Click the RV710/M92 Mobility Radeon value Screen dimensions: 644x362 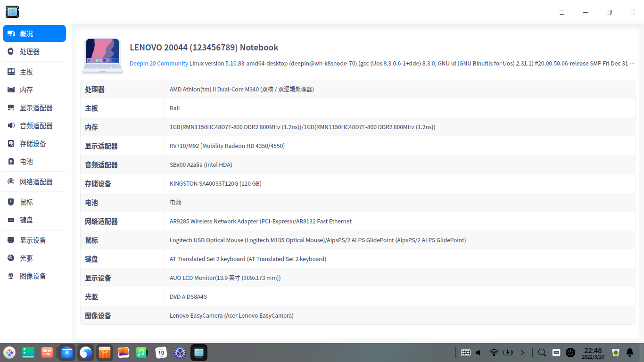pyautogui.click(x=227, y=146)
